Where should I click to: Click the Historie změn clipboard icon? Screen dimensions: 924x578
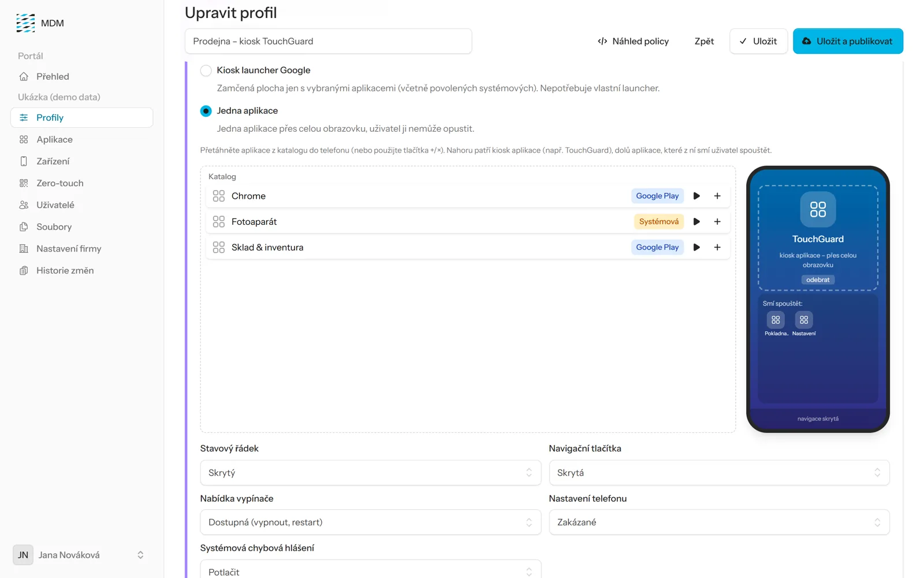[24, 271]
